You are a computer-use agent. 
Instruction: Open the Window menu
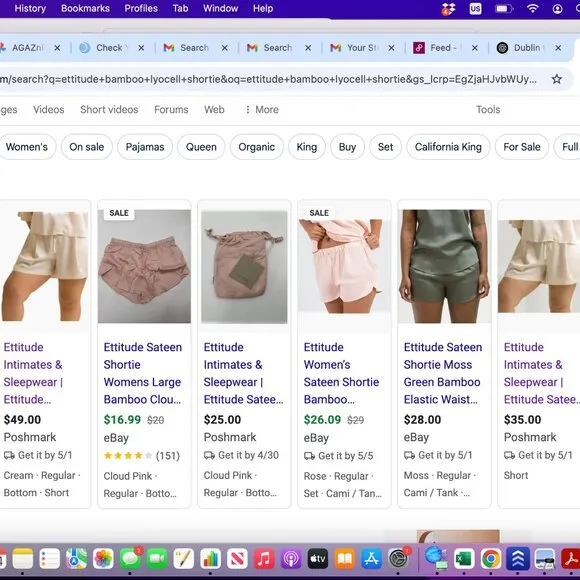220,8
